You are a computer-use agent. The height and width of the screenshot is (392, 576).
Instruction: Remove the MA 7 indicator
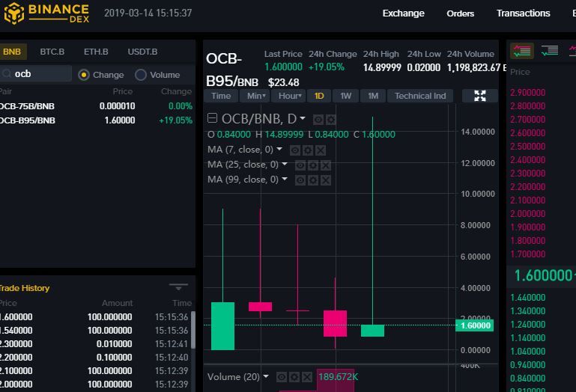coord(321,150)
